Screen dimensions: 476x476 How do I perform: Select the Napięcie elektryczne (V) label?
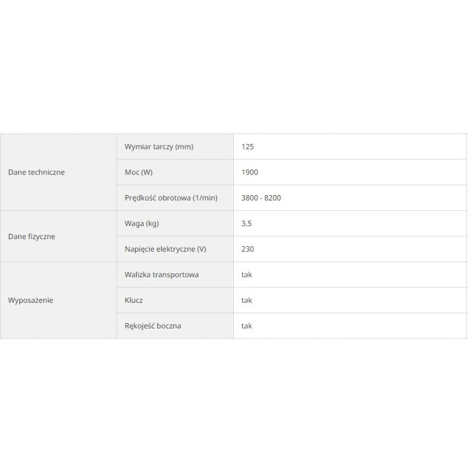pos(165,249)
